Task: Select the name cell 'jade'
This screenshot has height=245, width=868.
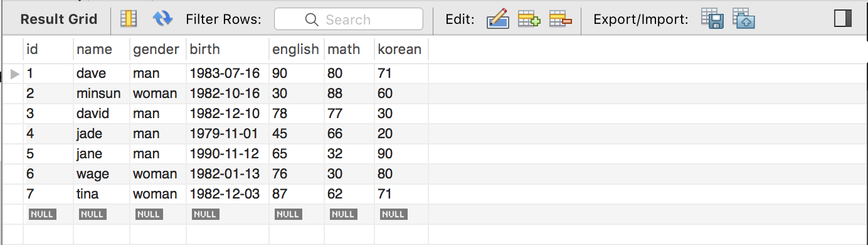Action: [102, 134]
